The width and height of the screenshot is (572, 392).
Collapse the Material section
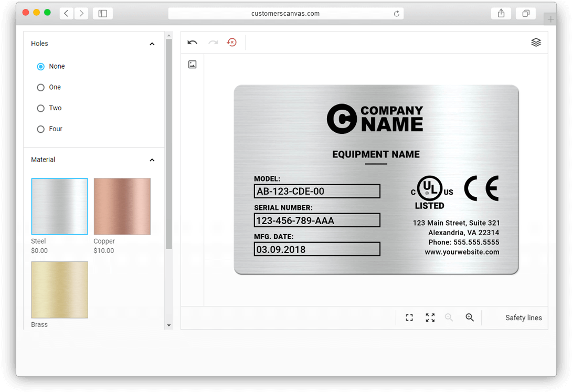coord(152,160)
